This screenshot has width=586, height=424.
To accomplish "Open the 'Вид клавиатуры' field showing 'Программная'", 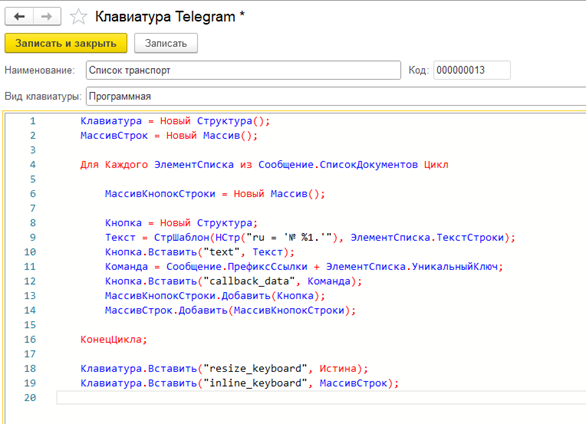I will pos(336,96).
